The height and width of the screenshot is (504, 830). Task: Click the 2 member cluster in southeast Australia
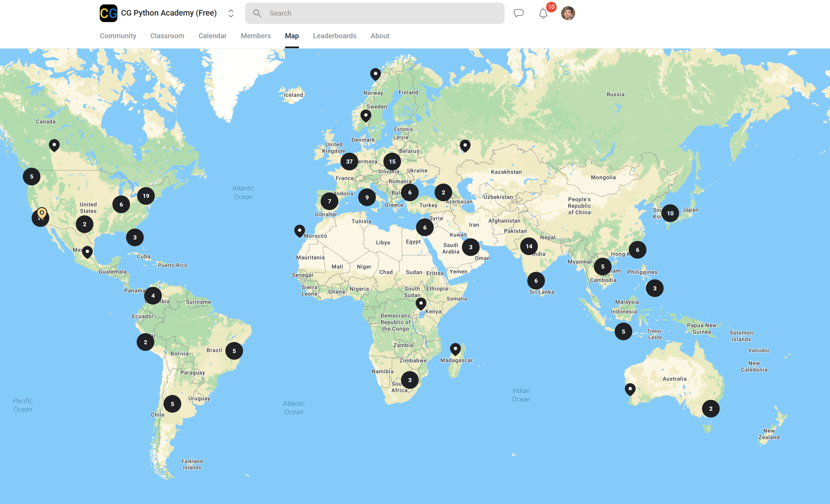(x=711, y=408)
